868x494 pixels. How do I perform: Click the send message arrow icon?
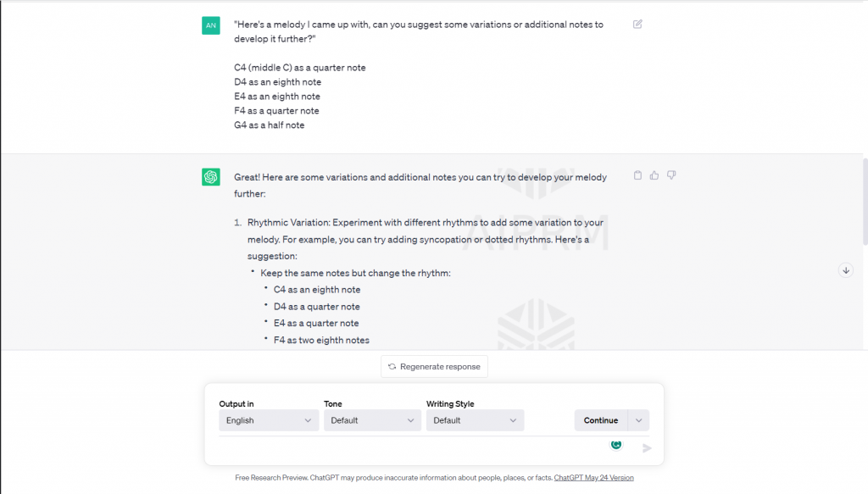[647, 448]
